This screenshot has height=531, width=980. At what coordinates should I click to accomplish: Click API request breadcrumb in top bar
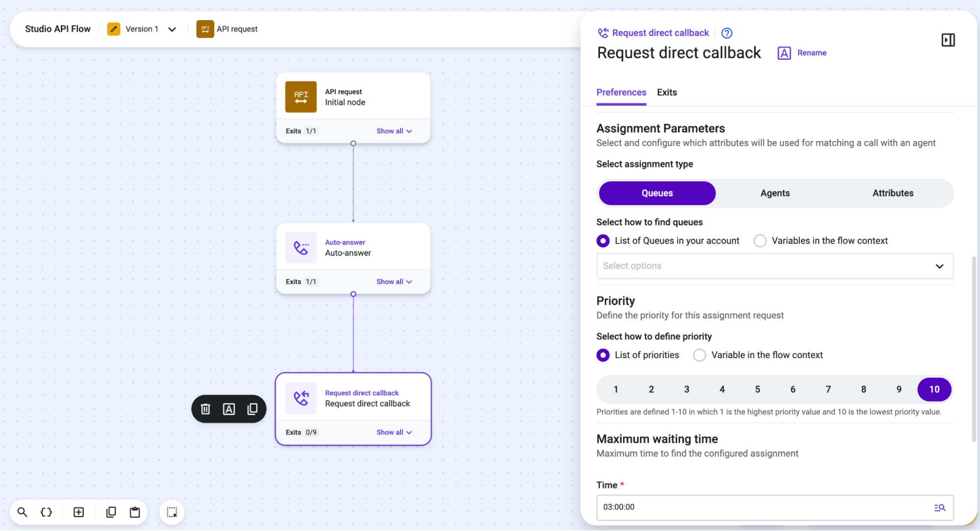tap(227, 29)
